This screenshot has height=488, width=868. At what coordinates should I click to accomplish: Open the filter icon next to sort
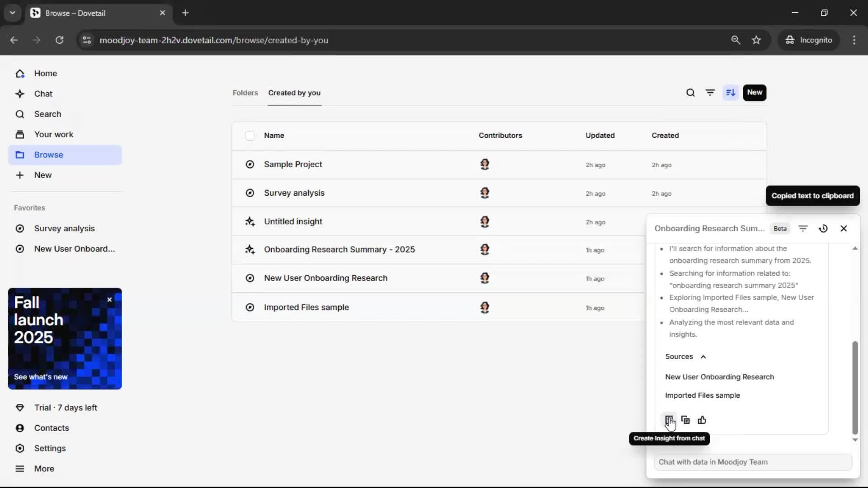pos(710,93)
